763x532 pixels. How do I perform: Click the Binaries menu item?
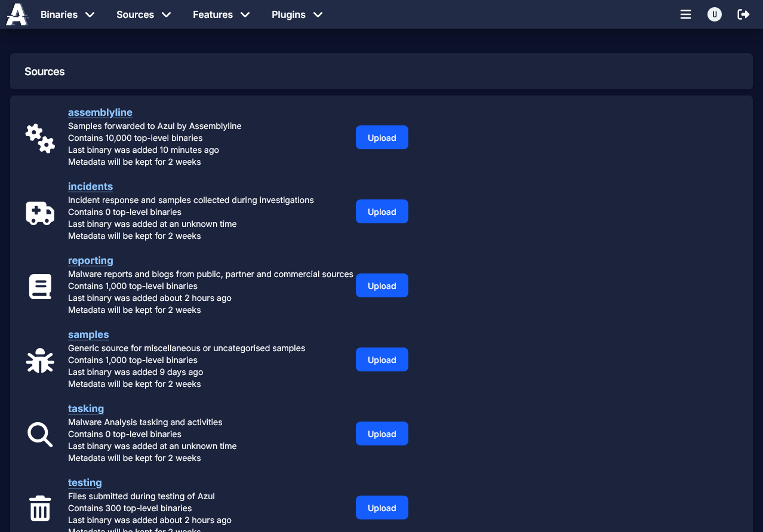click(x=59, y=14)
